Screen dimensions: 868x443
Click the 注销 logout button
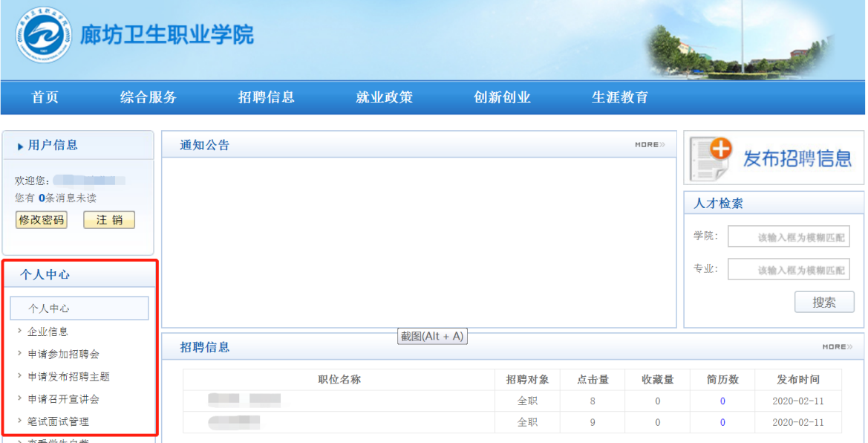109,220
